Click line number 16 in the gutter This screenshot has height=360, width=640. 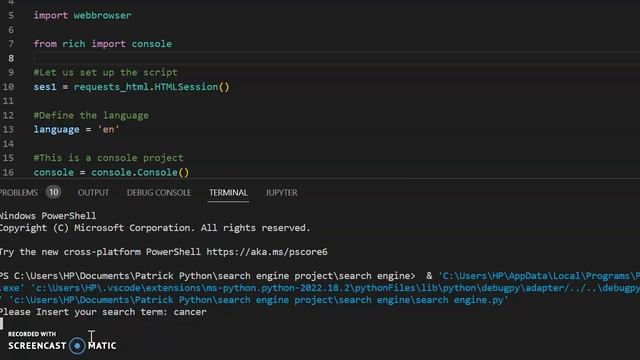tap(8, 172)
